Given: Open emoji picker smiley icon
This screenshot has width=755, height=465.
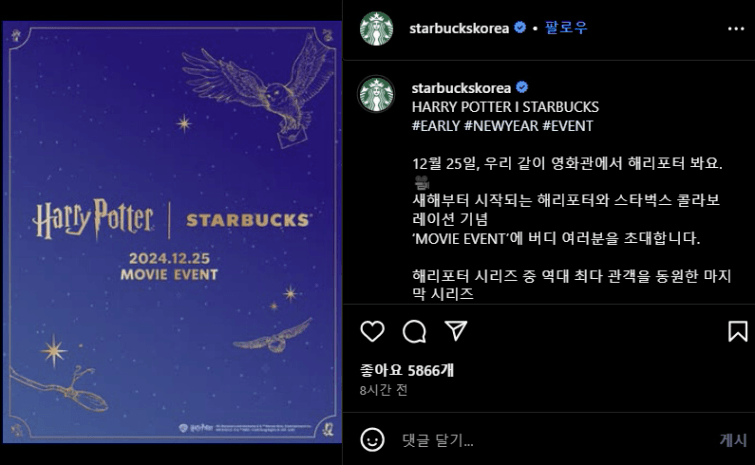Looking at the screenshot, I should pos(372,439).
